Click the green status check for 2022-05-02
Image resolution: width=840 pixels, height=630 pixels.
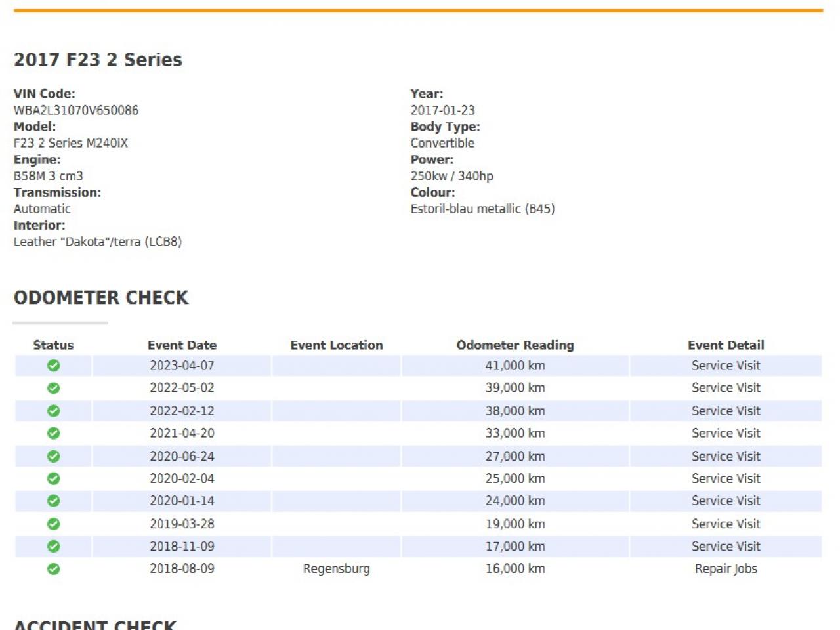click(x=54, y=388)
